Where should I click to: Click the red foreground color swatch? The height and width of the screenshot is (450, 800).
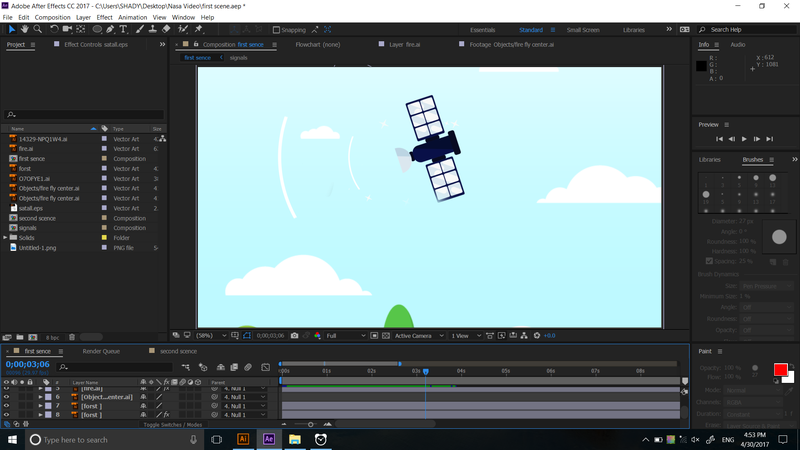click(780, 370)
